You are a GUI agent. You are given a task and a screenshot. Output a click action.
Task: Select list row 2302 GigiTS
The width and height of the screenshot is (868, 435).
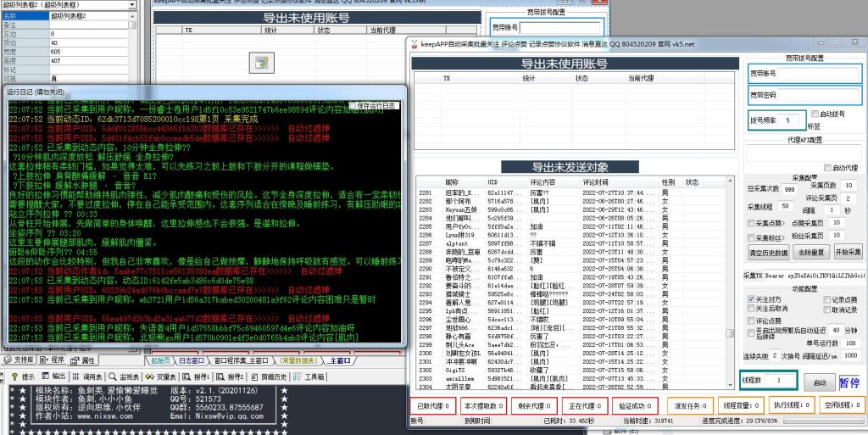570,371
